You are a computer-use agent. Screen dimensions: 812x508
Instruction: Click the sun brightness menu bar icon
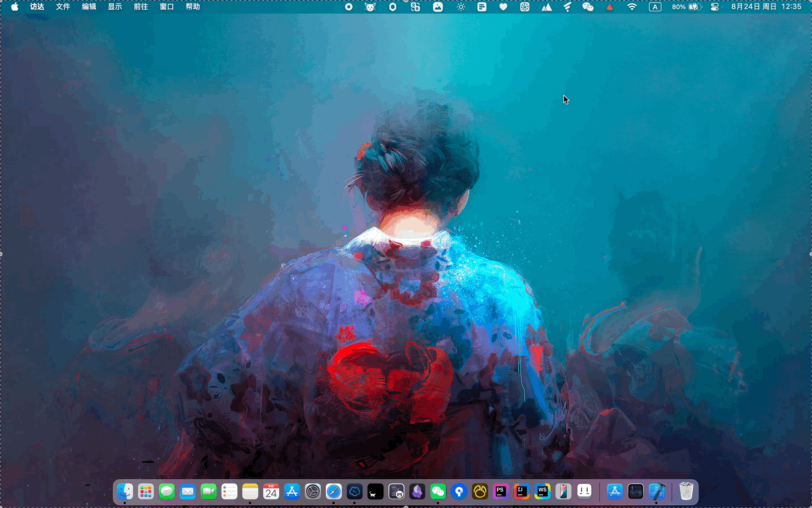click(x=461, y=7)
